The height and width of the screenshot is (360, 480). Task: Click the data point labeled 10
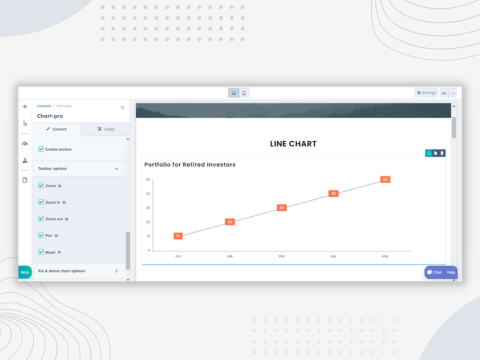coord(178,236)
